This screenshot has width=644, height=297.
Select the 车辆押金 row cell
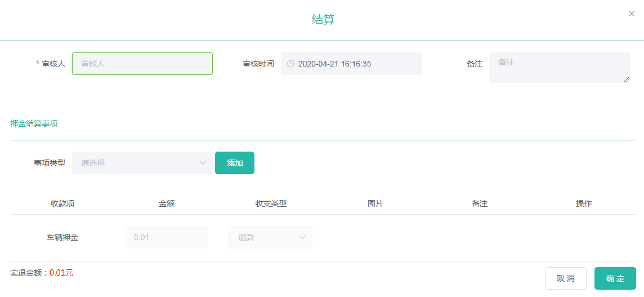click(x=62, y=237)
